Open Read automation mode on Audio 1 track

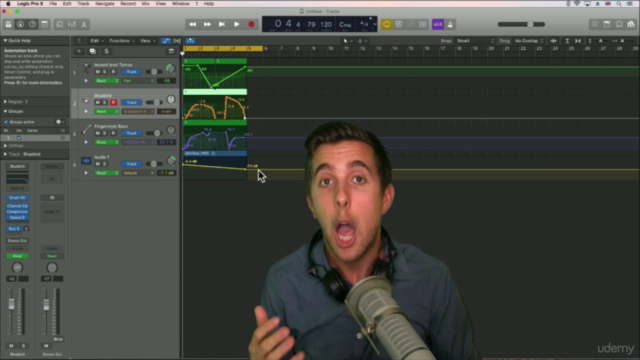(107, 173)
